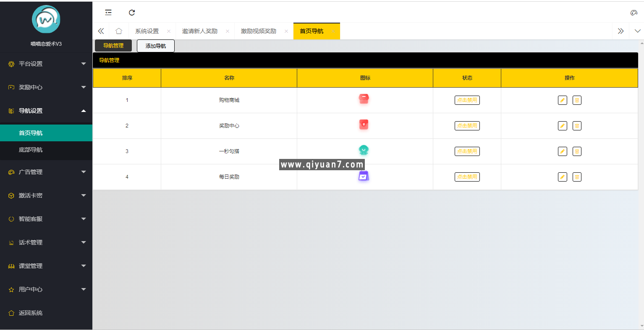This screenshot has height=330, width=644.
Task: Delete the 每日奖励 row with the trash icon
Action: click(577, 177)
